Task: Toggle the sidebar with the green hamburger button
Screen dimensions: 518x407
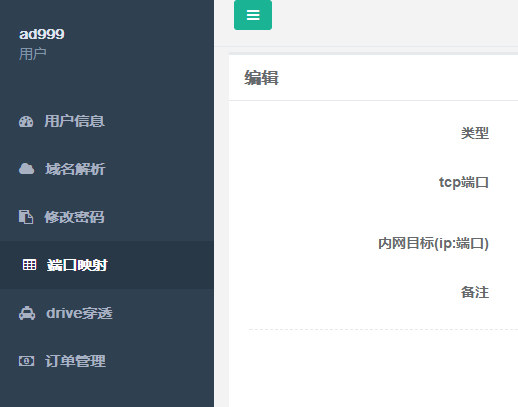Action: coord(253,15)
